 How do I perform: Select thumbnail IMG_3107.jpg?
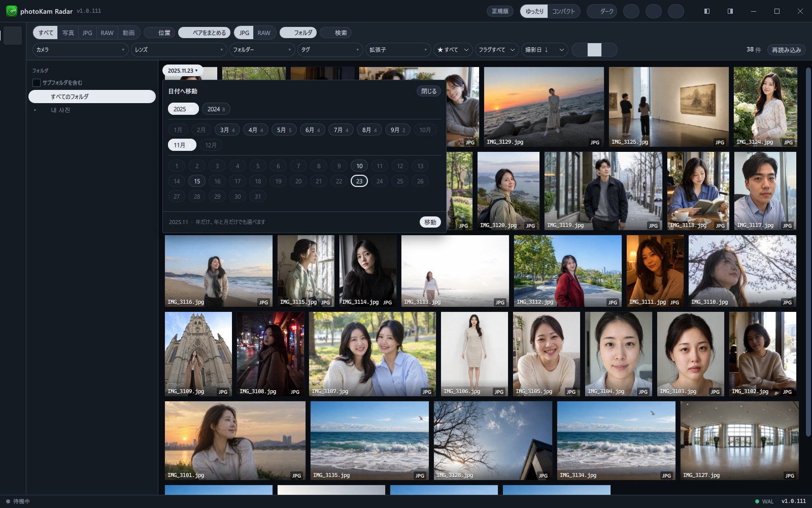point(372,354)
